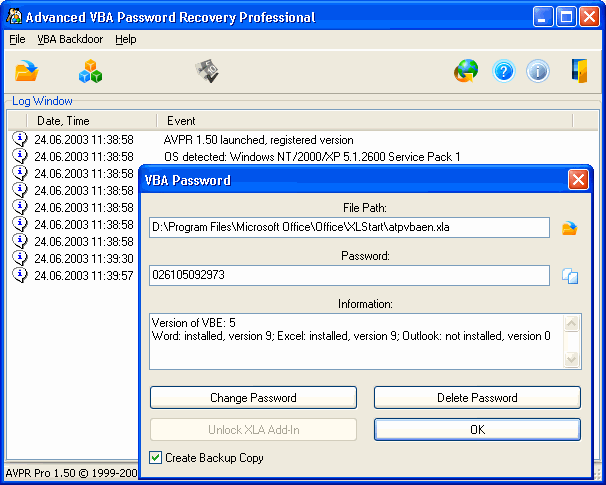Select log row dated 24.06.2003 11:39:30

[x=73, y=258]
